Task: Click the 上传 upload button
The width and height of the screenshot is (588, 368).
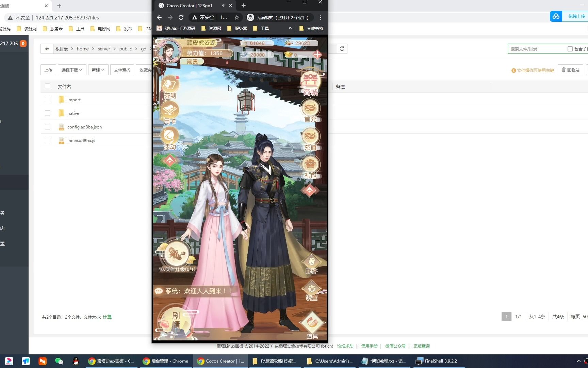Action: coord(48,70)
